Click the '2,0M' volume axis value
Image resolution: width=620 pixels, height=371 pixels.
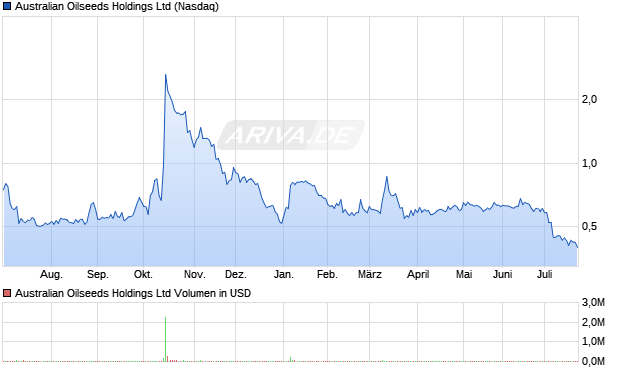point(593,322)
